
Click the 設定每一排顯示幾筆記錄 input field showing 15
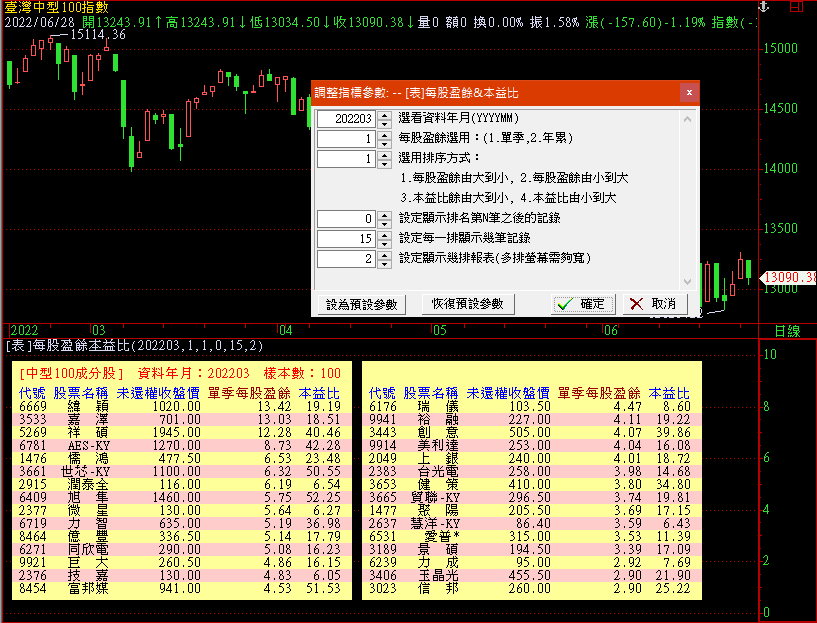346,239
